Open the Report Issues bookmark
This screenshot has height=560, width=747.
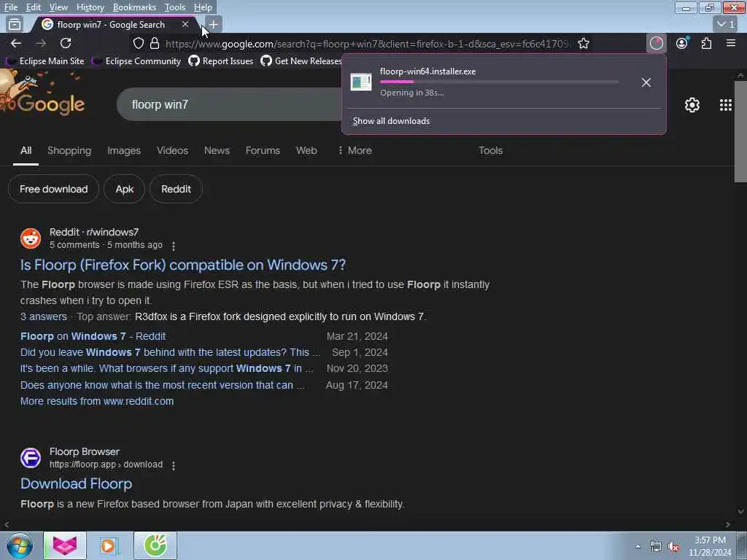[x=220, y=61]
